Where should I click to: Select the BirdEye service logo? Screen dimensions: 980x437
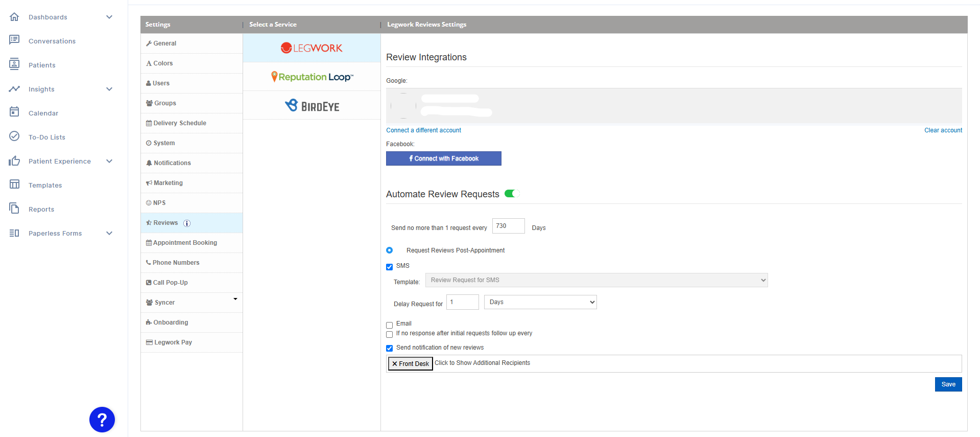[x=312, y=105]
